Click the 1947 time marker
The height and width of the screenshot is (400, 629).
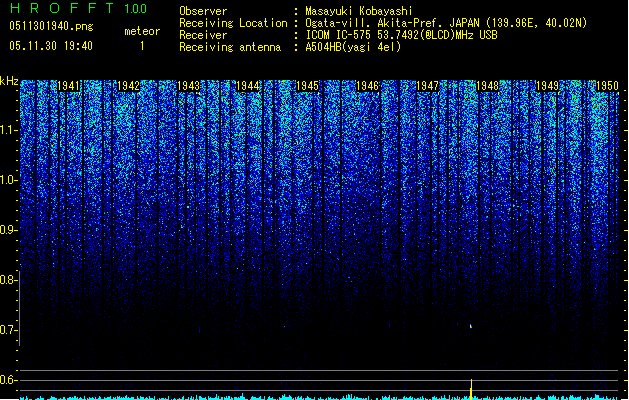428,86
